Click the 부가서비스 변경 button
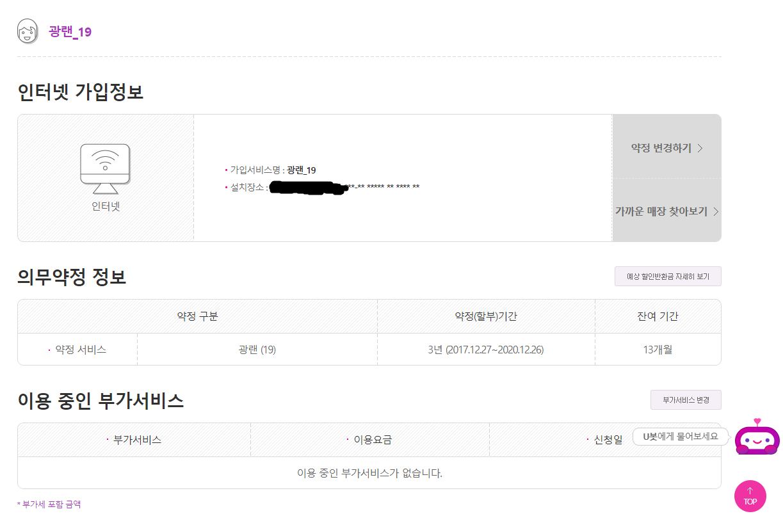Viewport: 783px width, 532px height. [x=686, y=399]
